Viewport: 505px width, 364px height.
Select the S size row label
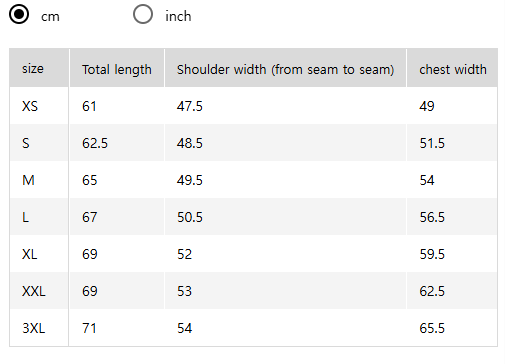pos(26,143)
